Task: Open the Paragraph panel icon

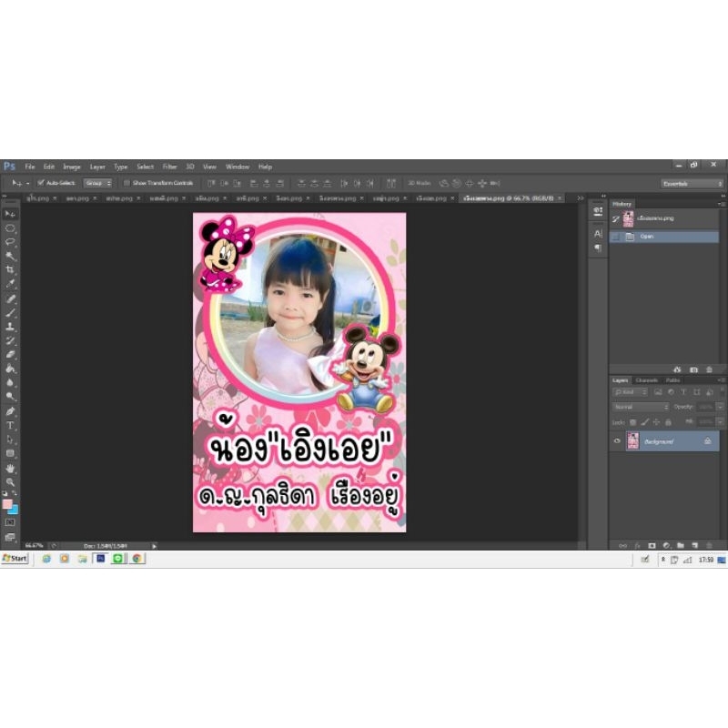Action: [x=598, y=248]
